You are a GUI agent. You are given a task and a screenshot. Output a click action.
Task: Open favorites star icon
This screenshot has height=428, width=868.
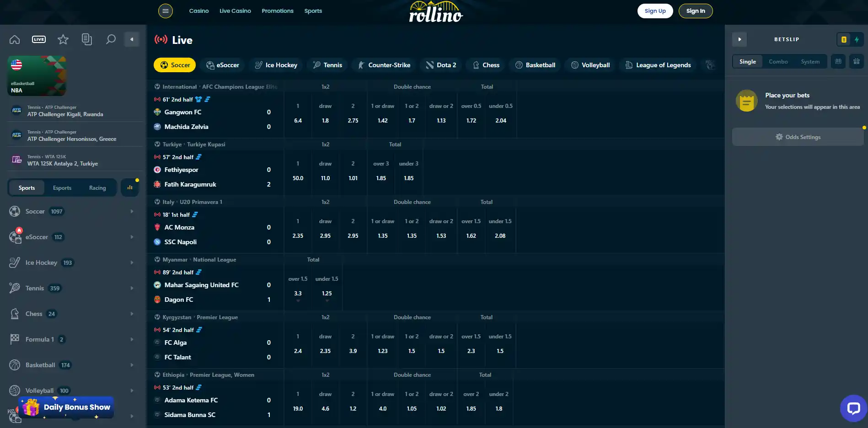coord(63,39)
